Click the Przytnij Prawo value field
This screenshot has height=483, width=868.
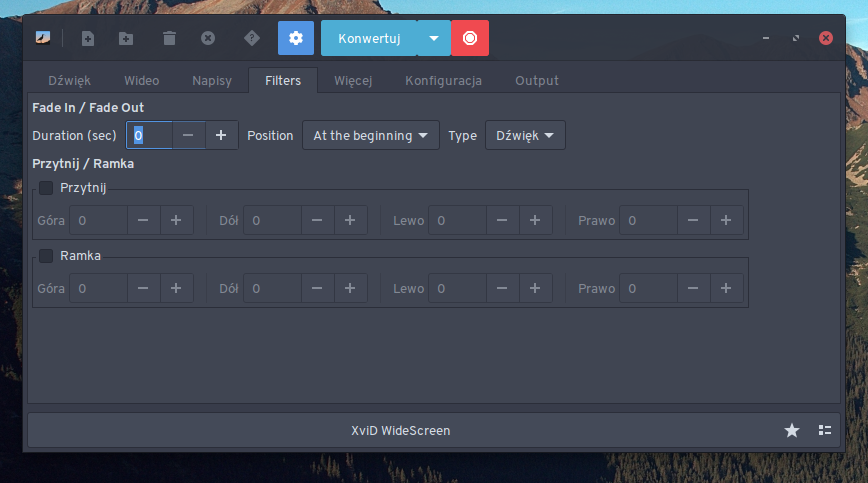(648, 220)
